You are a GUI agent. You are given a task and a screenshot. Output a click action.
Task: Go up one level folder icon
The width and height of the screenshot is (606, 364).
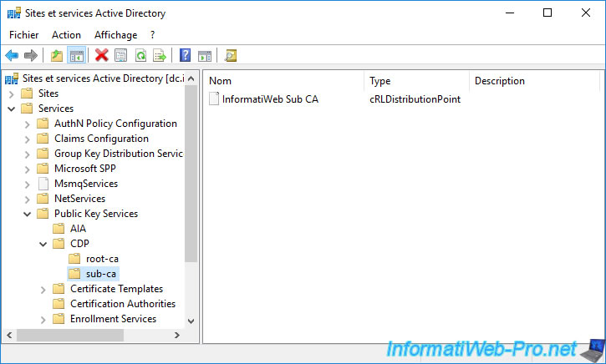pos(57,56)
